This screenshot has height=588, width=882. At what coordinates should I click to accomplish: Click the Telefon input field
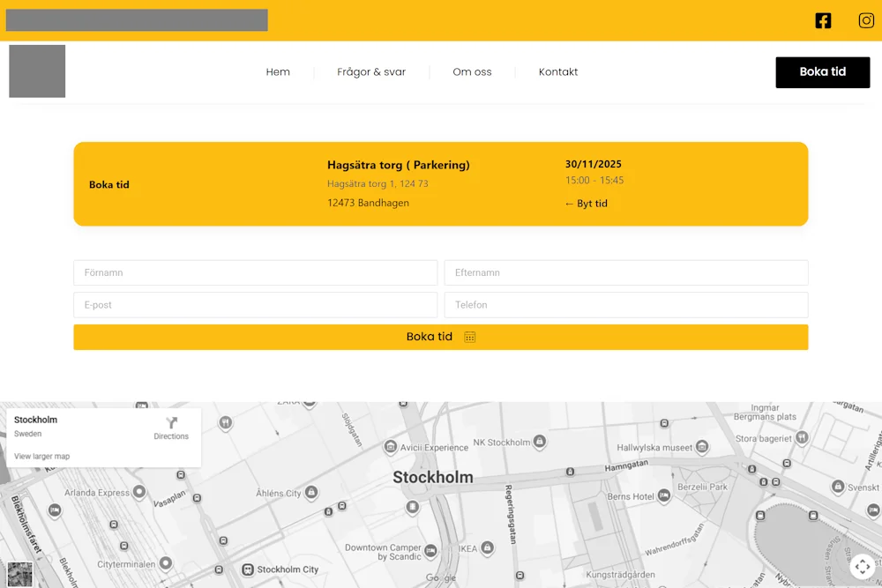626,304
